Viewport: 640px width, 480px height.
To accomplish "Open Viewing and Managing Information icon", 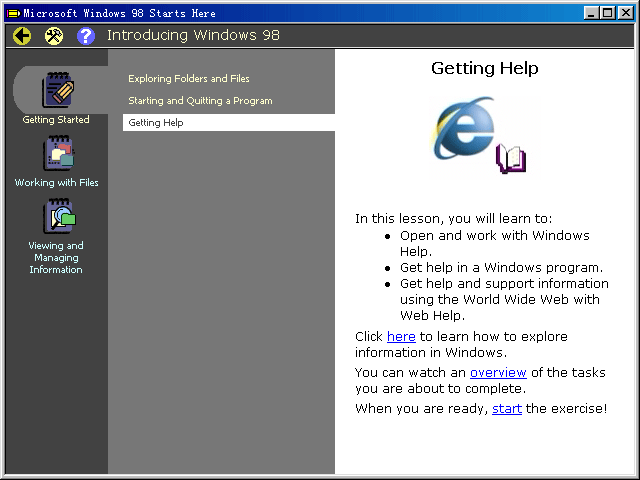I will click(59, 216).
